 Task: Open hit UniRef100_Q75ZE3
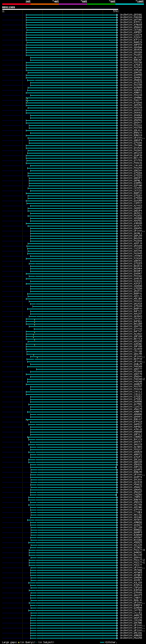tap(131, 65)
